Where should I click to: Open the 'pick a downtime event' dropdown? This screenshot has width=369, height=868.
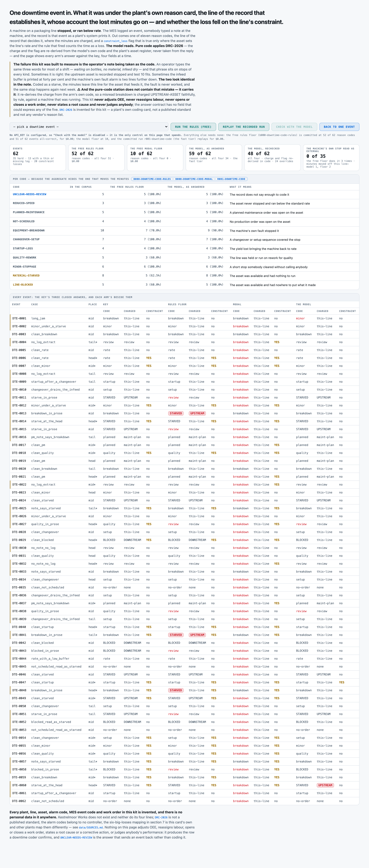pos(89,127)
